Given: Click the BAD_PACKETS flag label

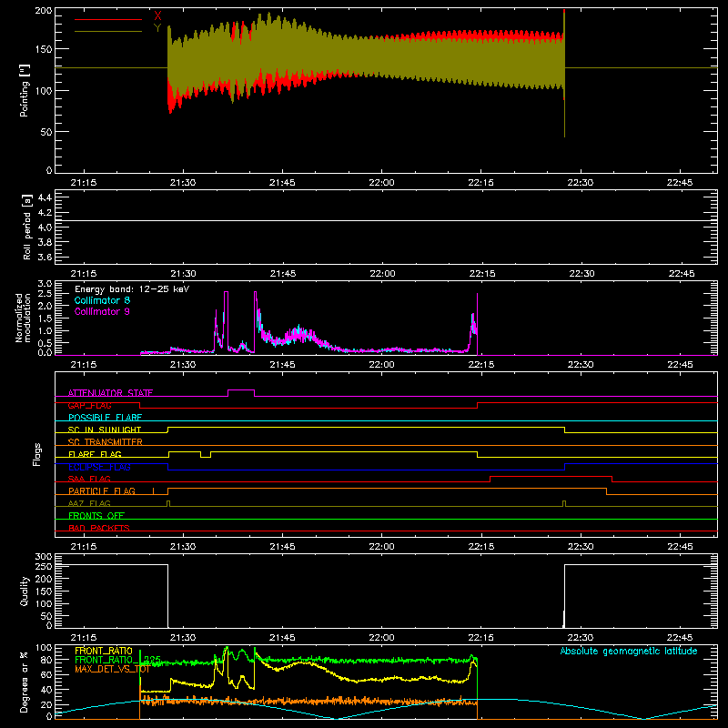Looking at the screenshot, I should coord(99,528).
